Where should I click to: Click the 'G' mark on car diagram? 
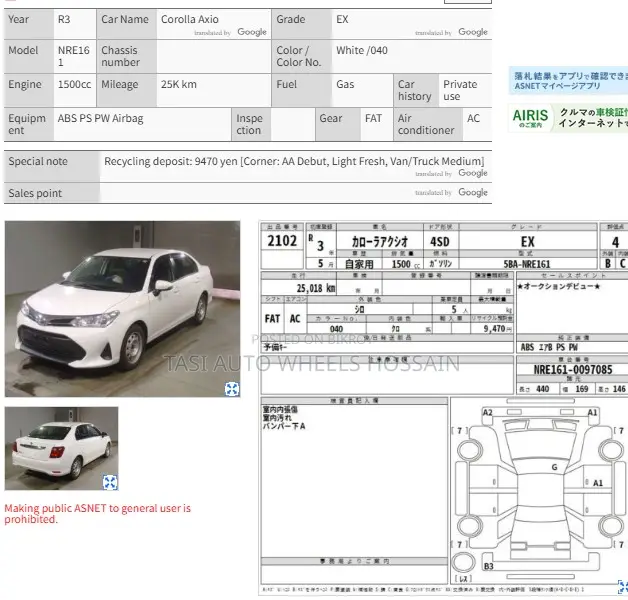point(554,467)
